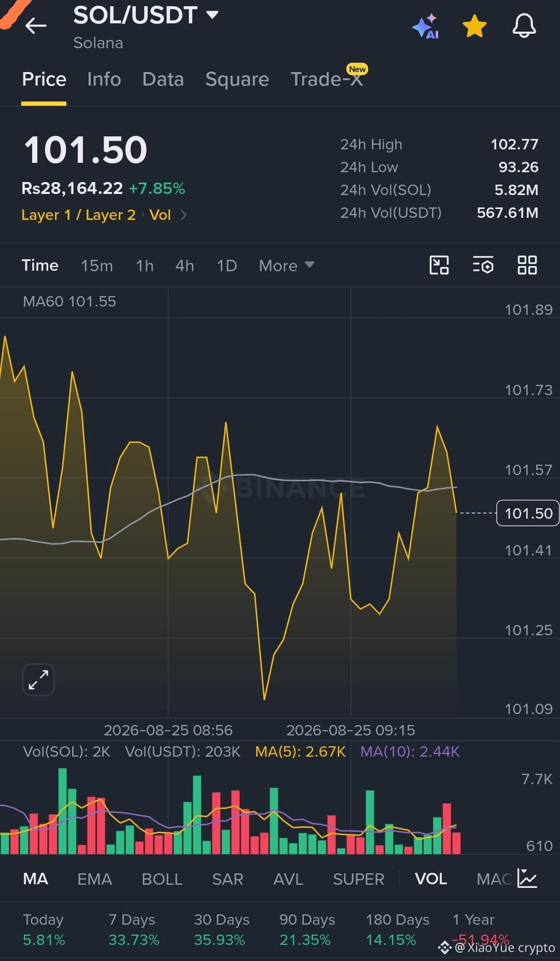Open the Vol tag link
The width and height of the screenshot is (560, 961).
[x=160, y=215]
